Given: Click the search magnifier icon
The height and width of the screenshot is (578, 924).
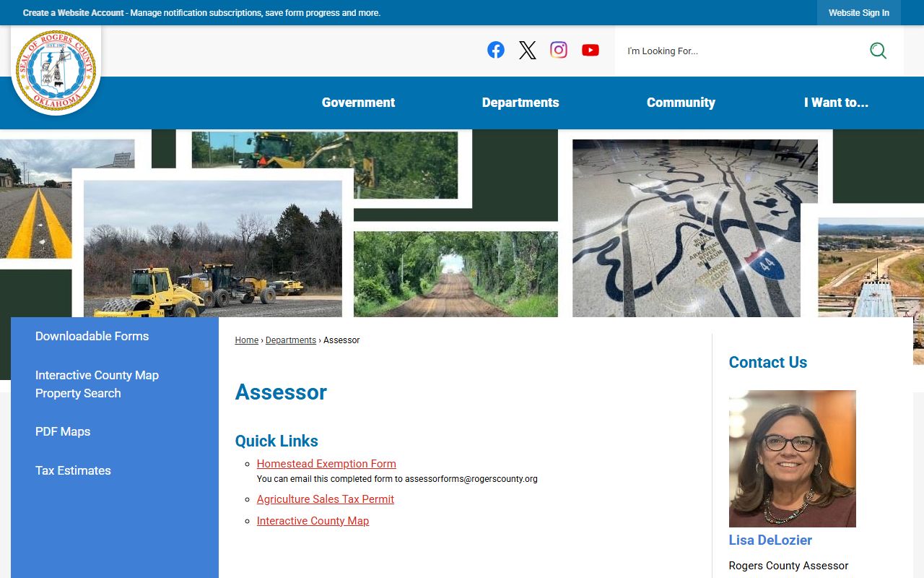Looking at the screenshot, I should click(x=878, y=51).
